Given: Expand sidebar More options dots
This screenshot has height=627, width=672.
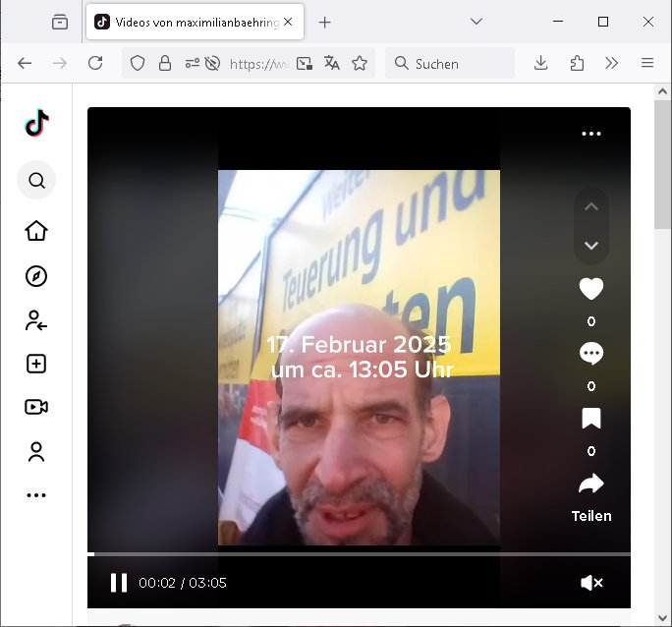Looking at the screenshot, I should [36, 495].
